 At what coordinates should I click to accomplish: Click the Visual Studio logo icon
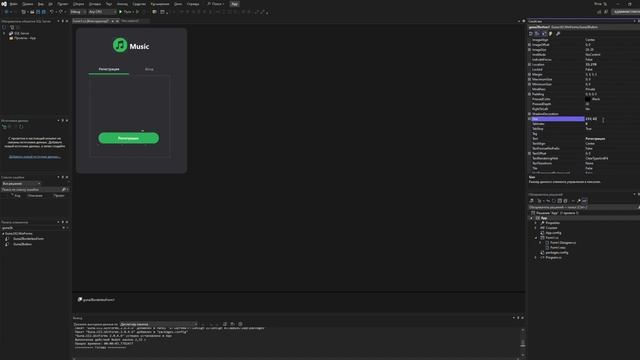(x=4, y=4)
